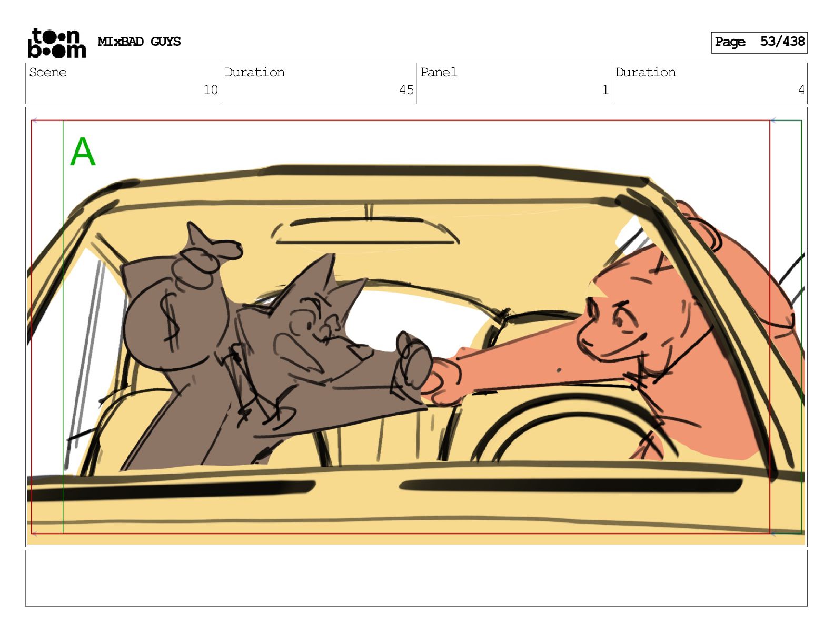Click the 'Scene' header label

point(48,72)
